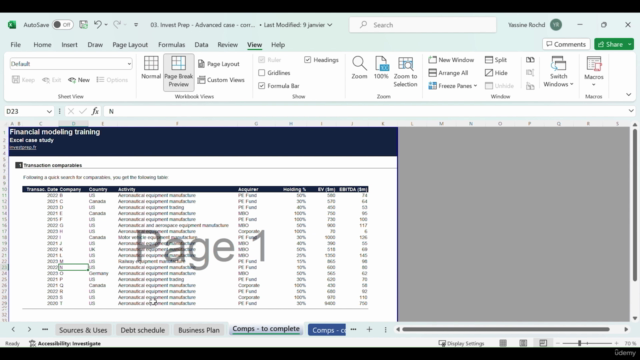Open Customize Quick Access Toolbar dropdown
Viewport: 640px width, 360px height.
pyautogui.click(x=136, y=24)
